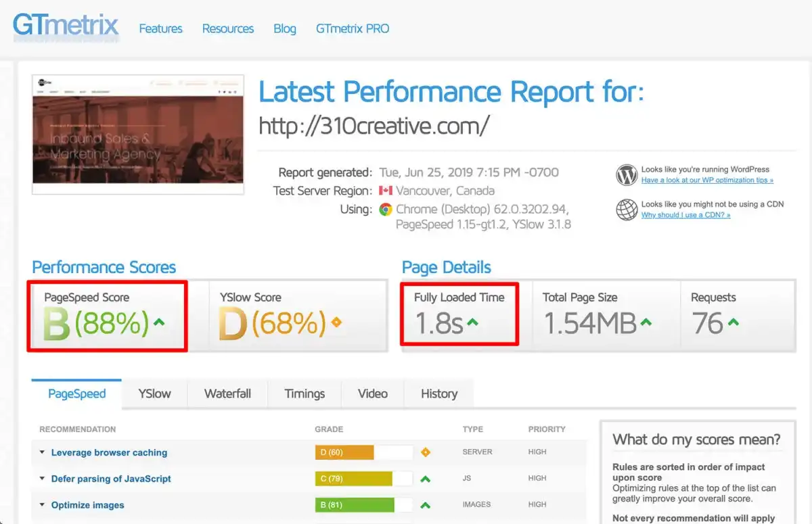This screenshot has height=524, width=812.
Task: Open Leverage browser caching recommendation
Action: [109, 452]
